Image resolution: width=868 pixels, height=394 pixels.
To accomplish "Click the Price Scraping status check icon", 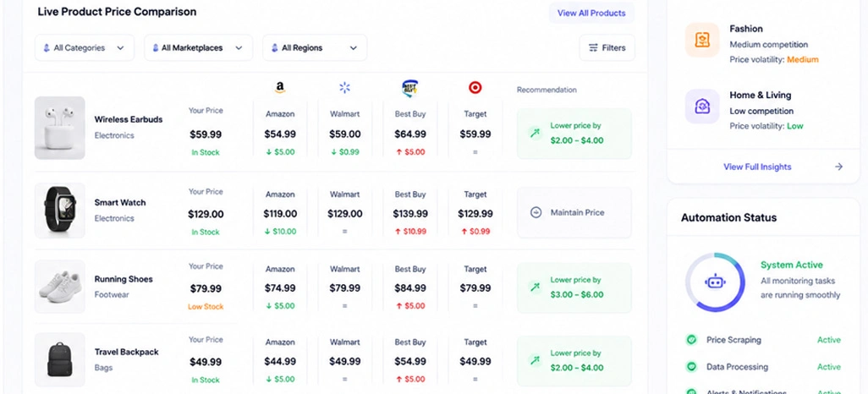I will (691, 340).
